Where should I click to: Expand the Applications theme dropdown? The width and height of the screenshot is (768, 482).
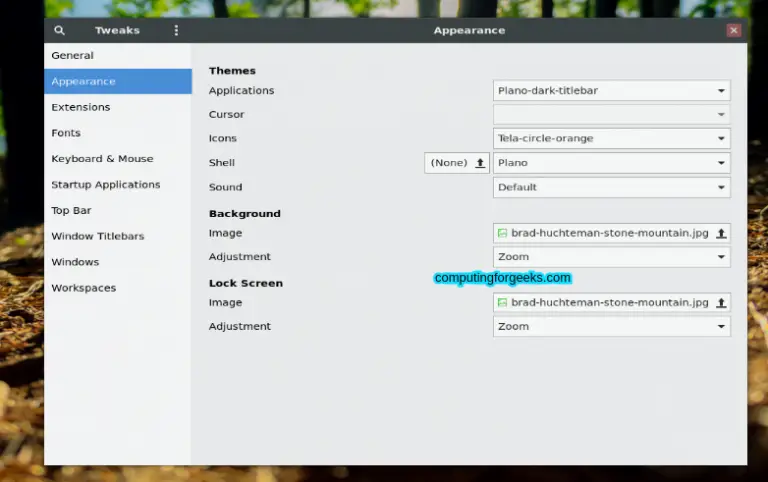tap(611, 91)
